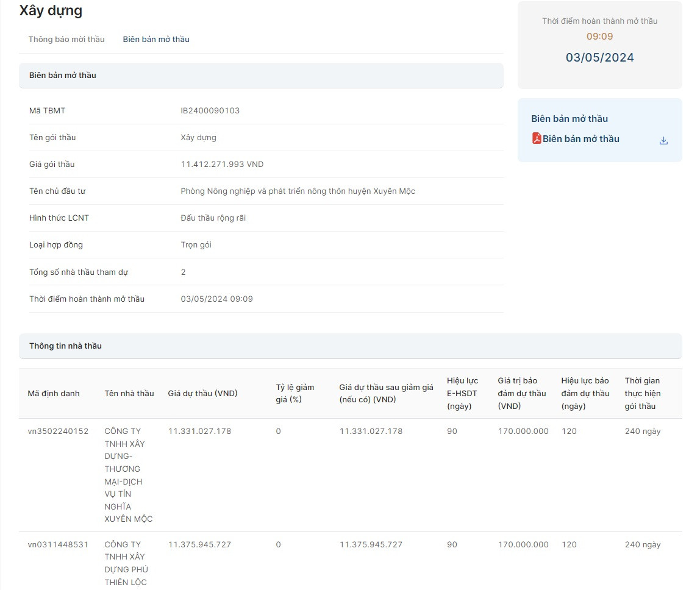Click the Tên nhà thầu column header
Viewport: 700px width, 590px height.
[x=129, y=393]
